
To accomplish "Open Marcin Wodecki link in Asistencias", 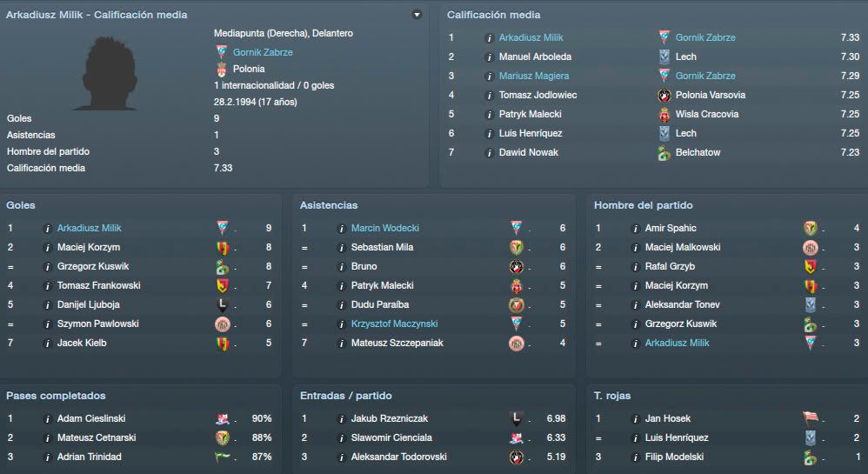I will coord(384,228).
